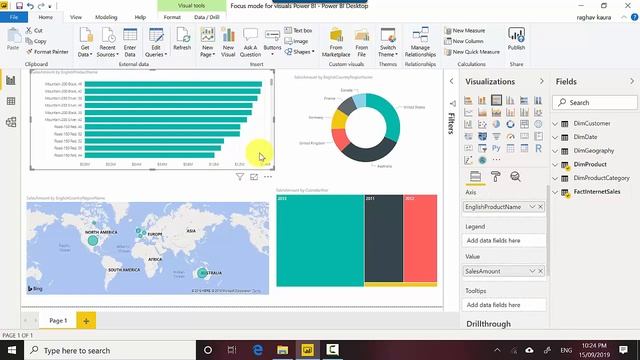Image resolution: width=640 pixels, height=360 pixels.
Task: Open the Analytics magnifier tab
Action: (x=516, y=177)
